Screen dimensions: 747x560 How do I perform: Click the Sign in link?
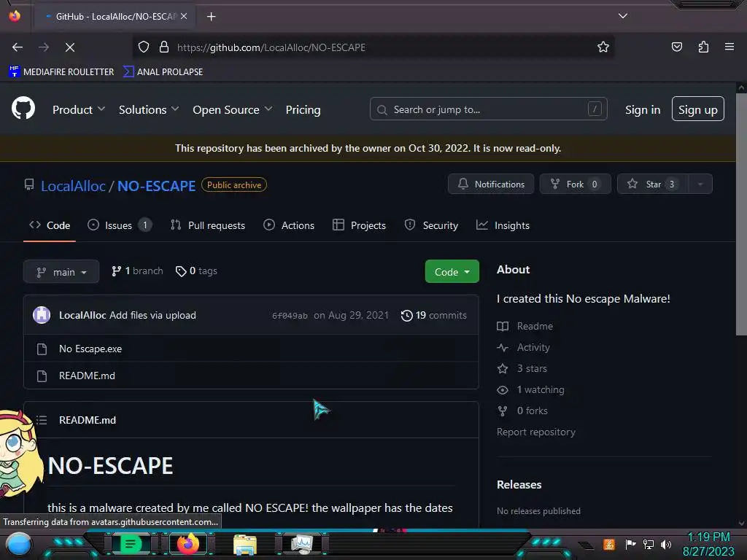643,109
